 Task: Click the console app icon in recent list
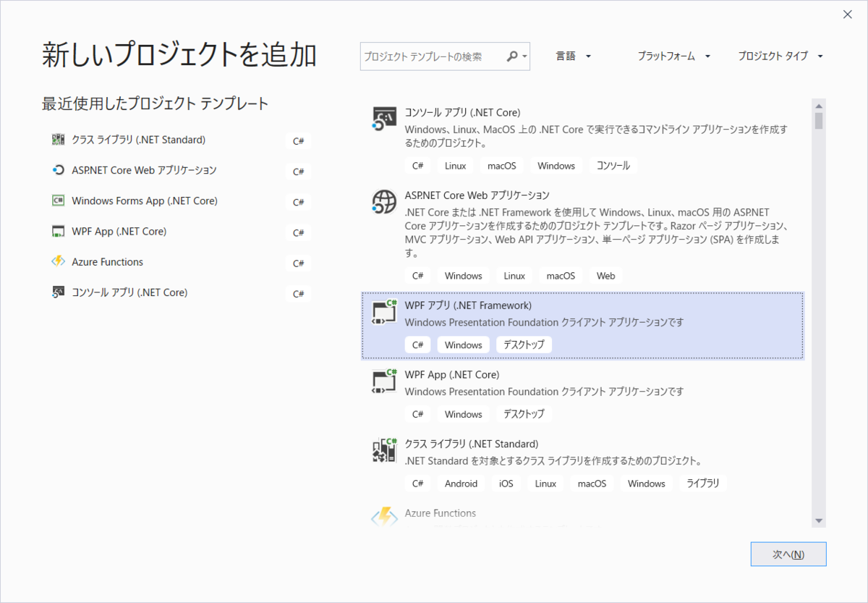point(59,292)
